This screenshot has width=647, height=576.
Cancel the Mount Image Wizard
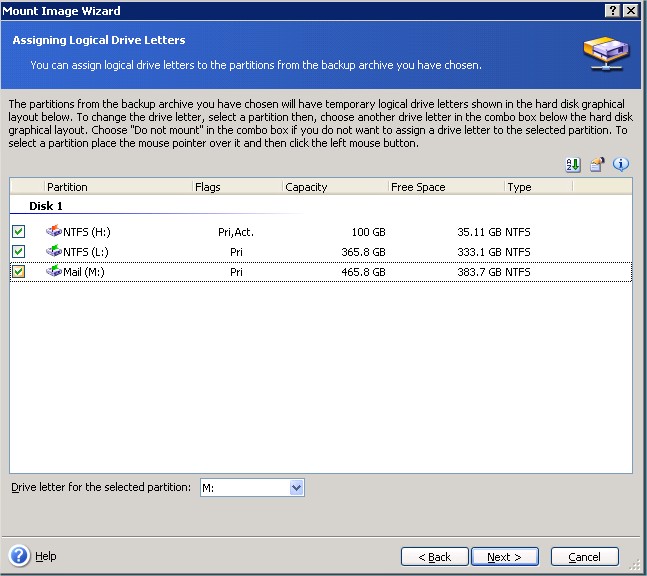584,557
